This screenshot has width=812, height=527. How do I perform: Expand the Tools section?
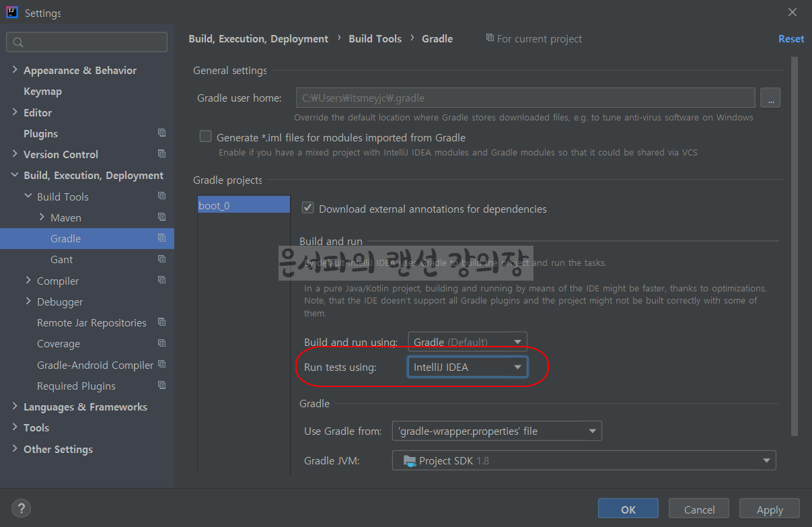[x=15, y=427]
